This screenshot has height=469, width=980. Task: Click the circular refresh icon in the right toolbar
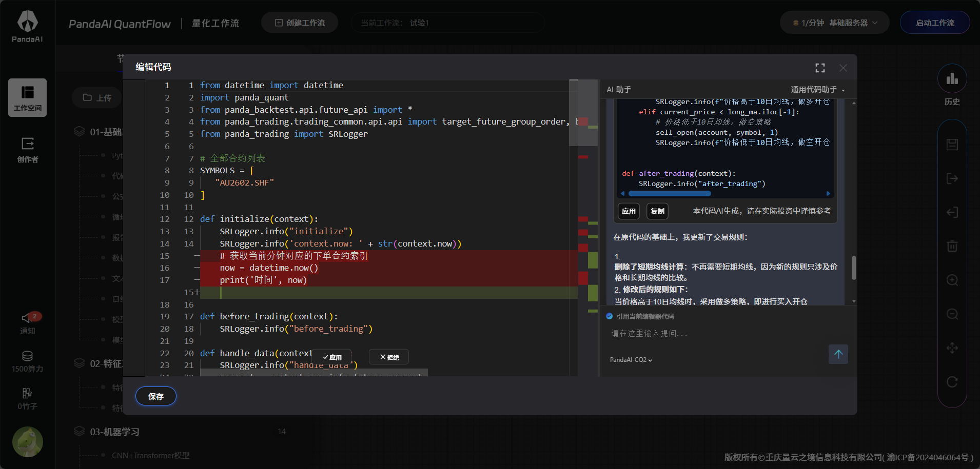952,382
